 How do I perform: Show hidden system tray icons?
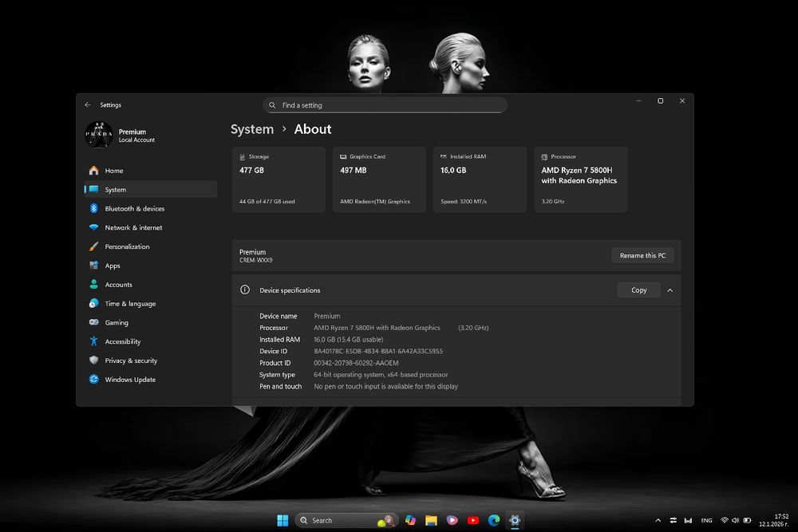pos(657,520)
